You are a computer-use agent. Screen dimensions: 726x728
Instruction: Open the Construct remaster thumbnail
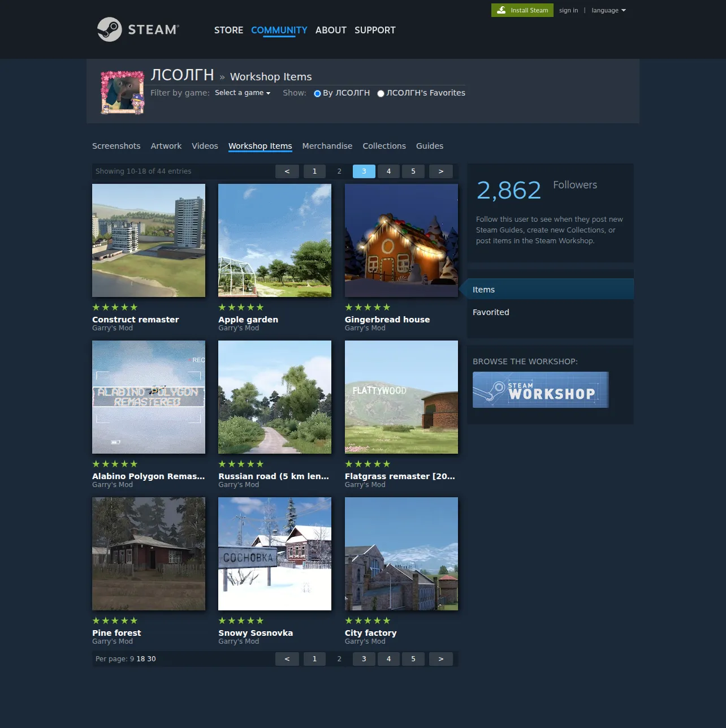(149, 240)
